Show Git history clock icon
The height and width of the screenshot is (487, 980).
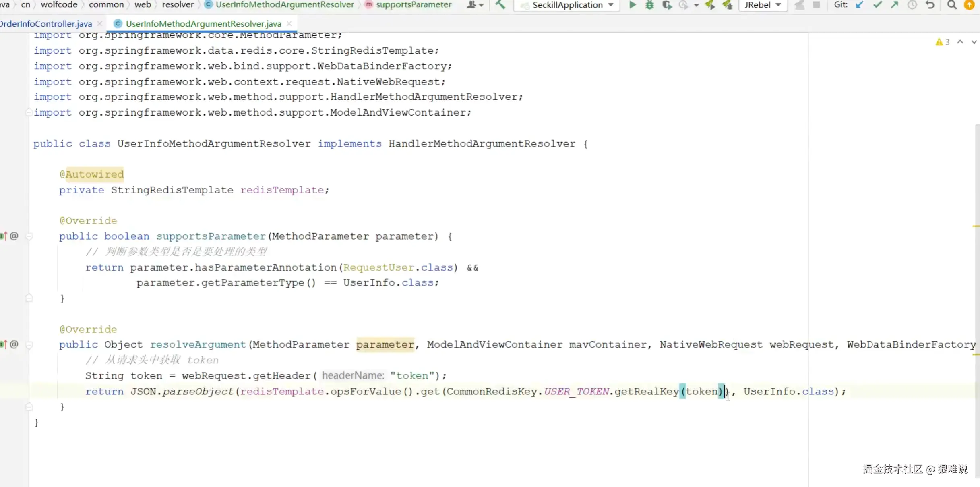point(912,5)
